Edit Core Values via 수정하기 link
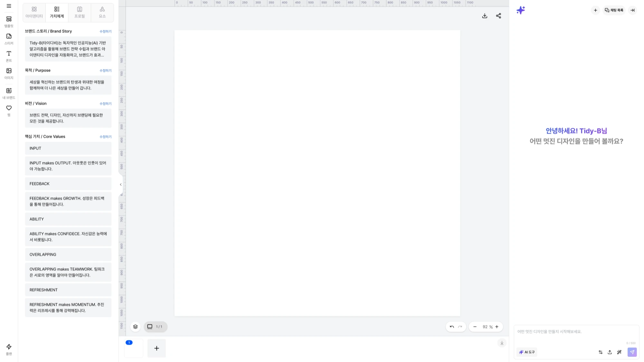 [106, 137]
